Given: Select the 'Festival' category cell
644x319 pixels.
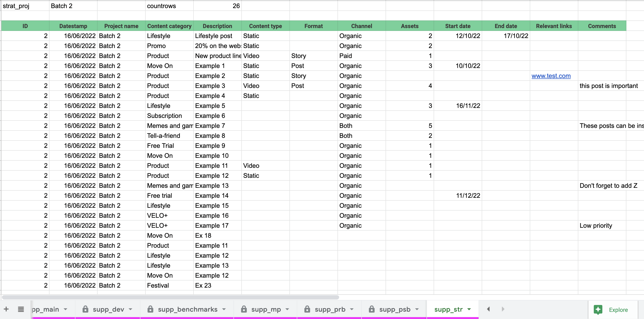Looking at the screenshot, I should click(169, 285).
